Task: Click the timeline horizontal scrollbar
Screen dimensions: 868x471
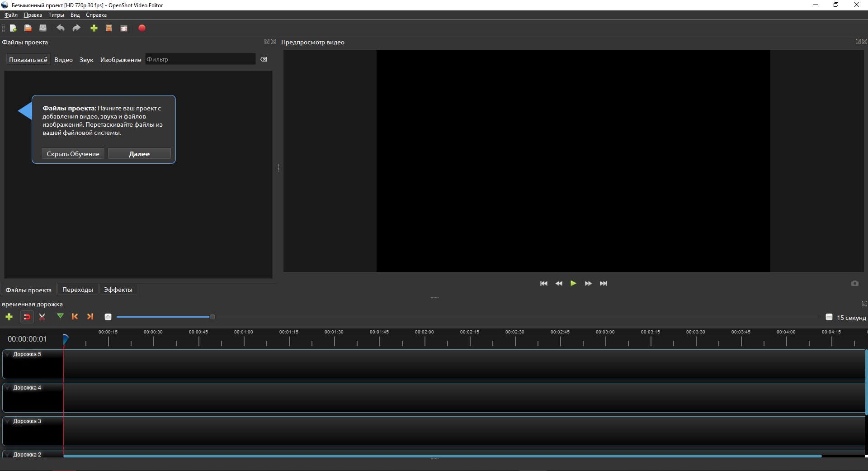Action: coord(442,456)
